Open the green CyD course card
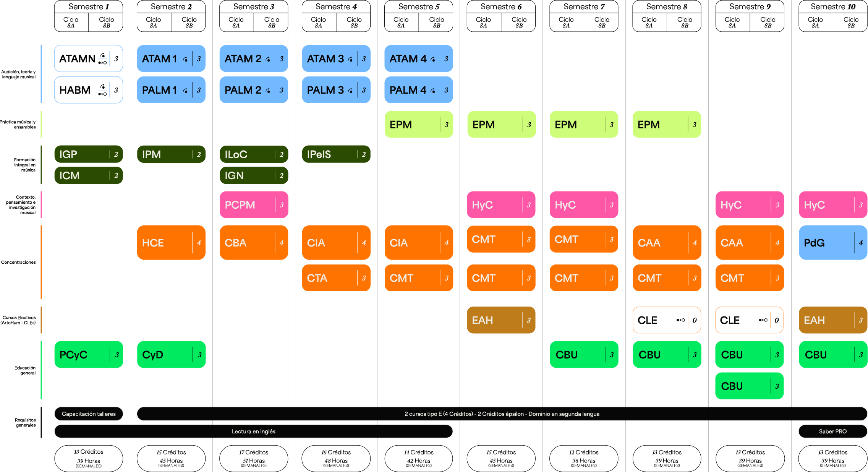The width and height of the screenshot is (868, 472). point(171,355)
